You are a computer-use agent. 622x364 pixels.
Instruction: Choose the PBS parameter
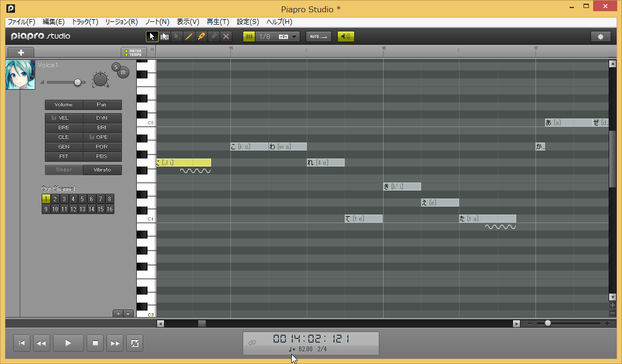pos(102,156)
